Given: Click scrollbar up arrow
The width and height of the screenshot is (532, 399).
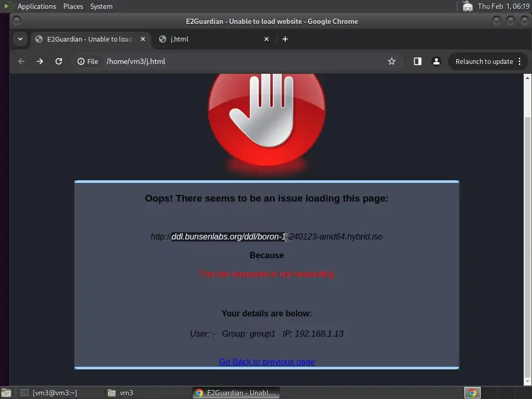Looking at the screenshot, I should [527, 78].
